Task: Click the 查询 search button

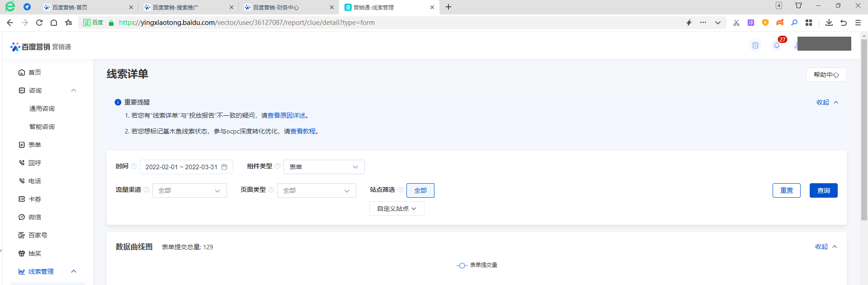Action: tap(823, 190)
